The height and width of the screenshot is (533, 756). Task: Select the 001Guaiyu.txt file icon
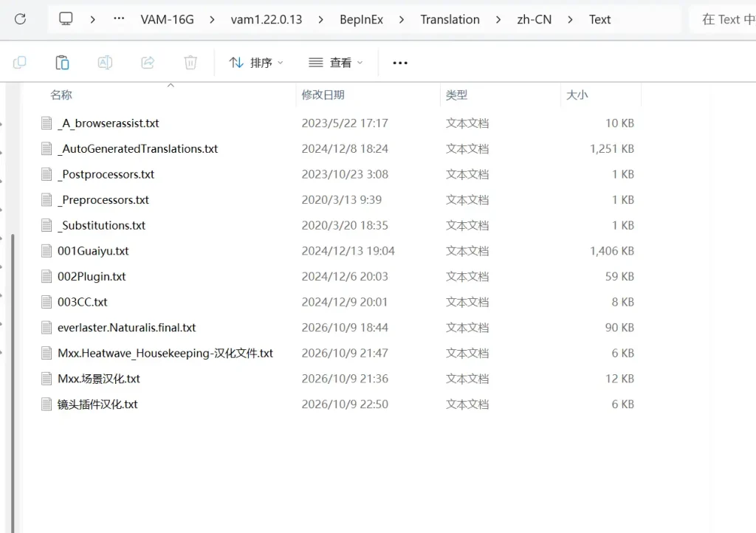click(47, 251)
